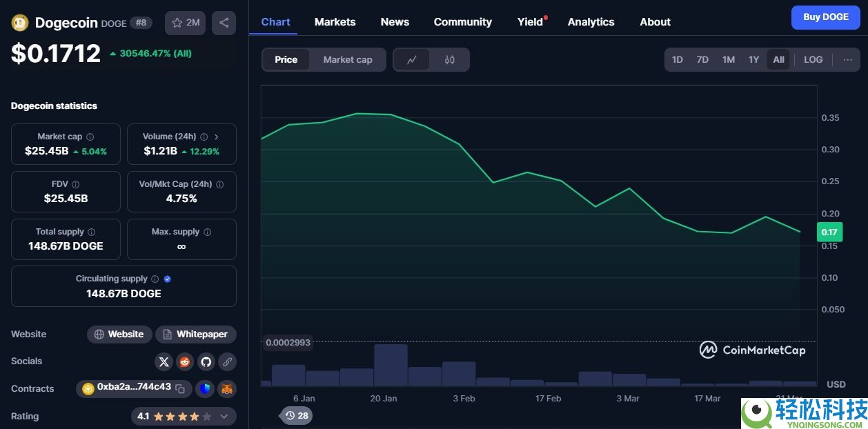
Task: Select the line chart view icon
Action: [412, 60]
